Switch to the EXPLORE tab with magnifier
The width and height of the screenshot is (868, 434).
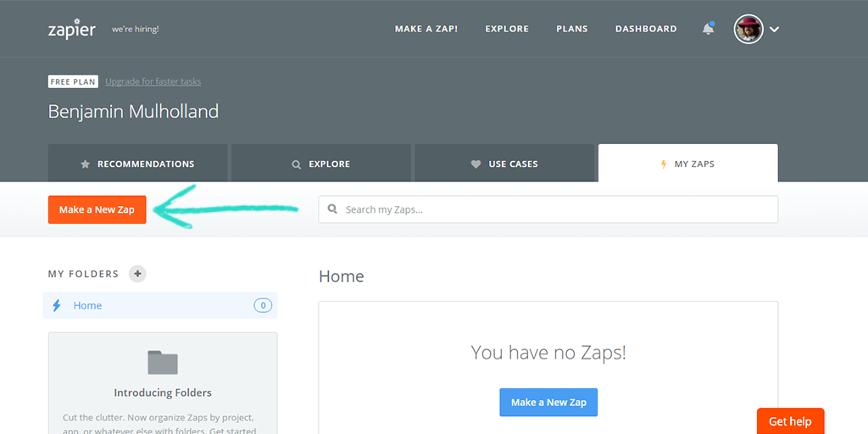pos(321,164)
